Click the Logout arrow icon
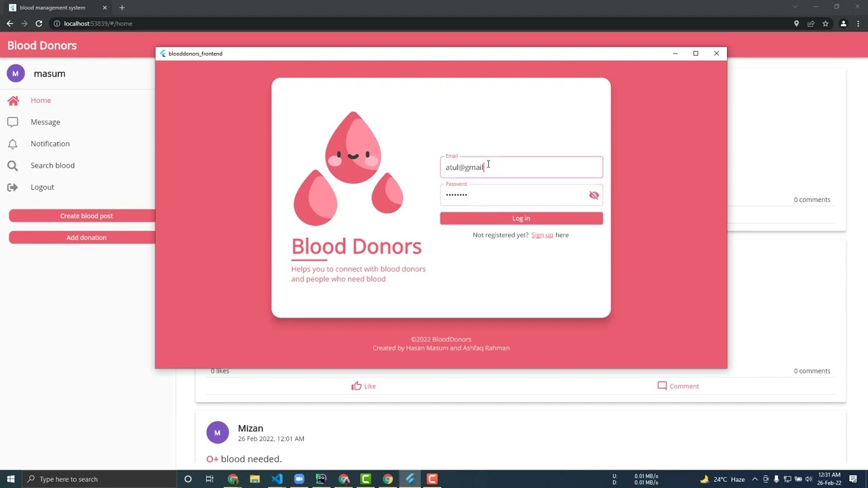868x488 pixels. pyautogui.click(x=13, y=187)
